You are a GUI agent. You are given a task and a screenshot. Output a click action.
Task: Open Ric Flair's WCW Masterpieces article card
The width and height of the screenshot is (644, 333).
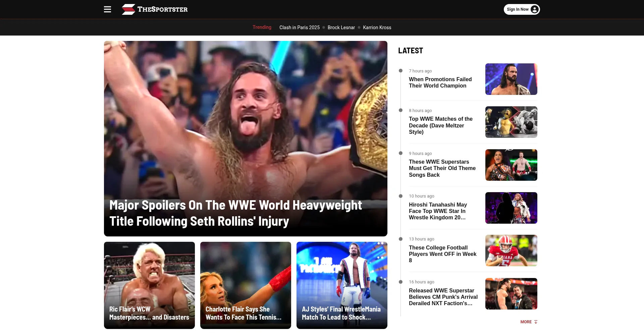click(x=149, y=313)
